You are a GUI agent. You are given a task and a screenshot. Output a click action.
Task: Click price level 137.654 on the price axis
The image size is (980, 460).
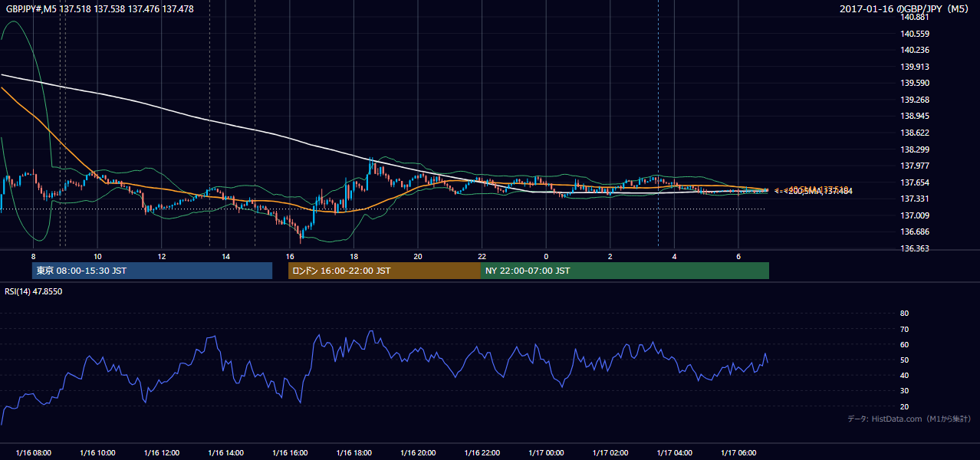(x=915, y=182)
